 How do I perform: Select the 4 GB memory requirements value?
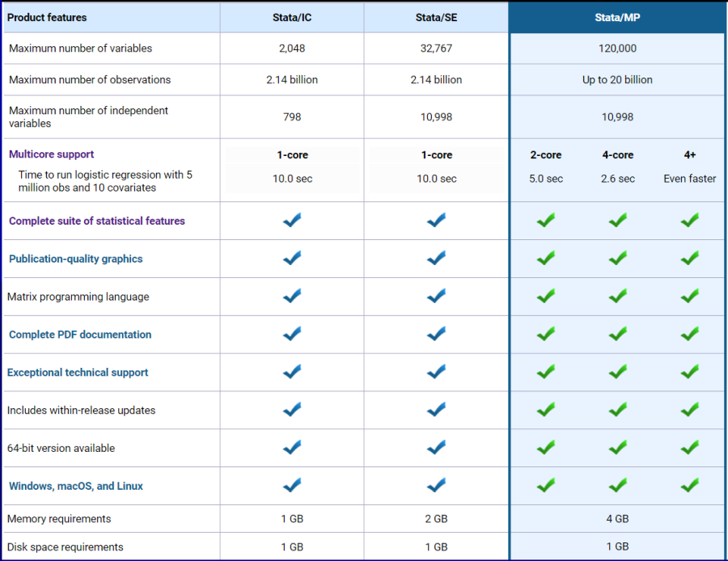click(x=617, y=519)
